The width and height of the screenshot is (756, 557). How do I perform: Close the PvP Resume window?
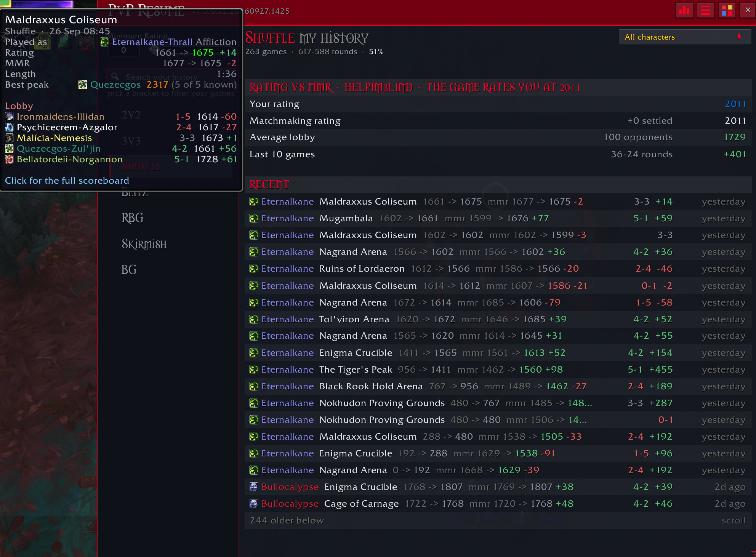click(748, 10)
